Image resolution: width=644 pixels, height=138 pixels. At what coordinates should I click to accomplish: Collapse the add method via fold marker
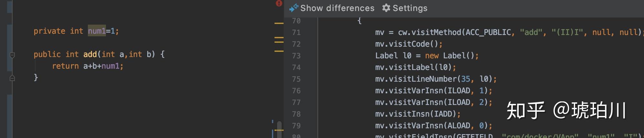coord(12,55)
